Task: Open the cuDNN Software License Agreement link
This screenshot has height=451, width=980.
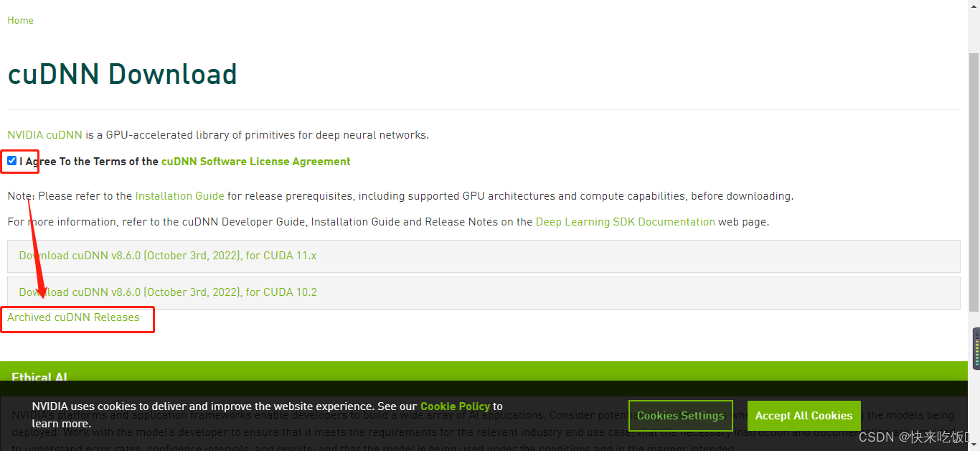Action: click(x=255, y=162)
